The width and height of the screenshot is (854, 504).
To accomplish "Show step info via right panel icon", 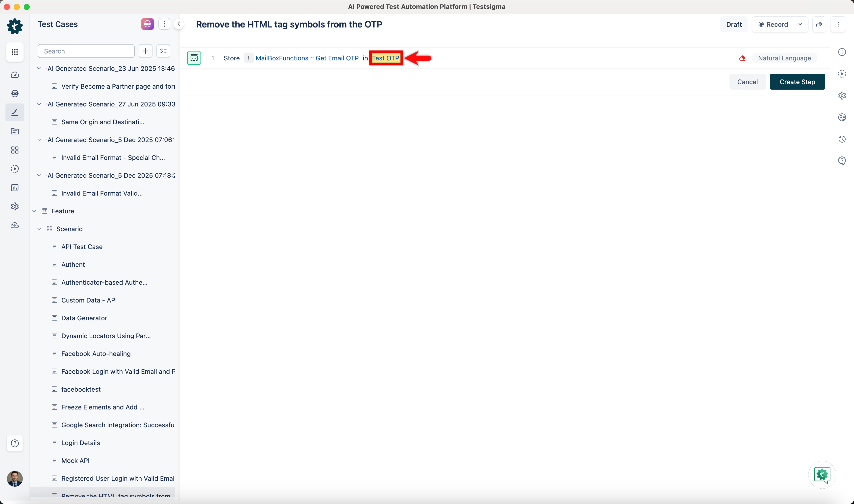I will [x=842, y=52].
